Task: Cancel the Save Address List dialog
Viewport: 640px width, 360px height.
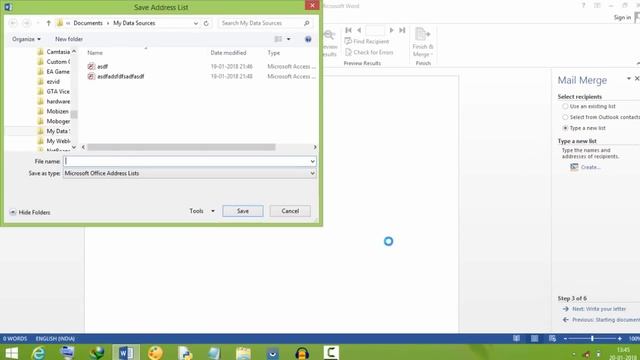Action: [x=290, y=211]
